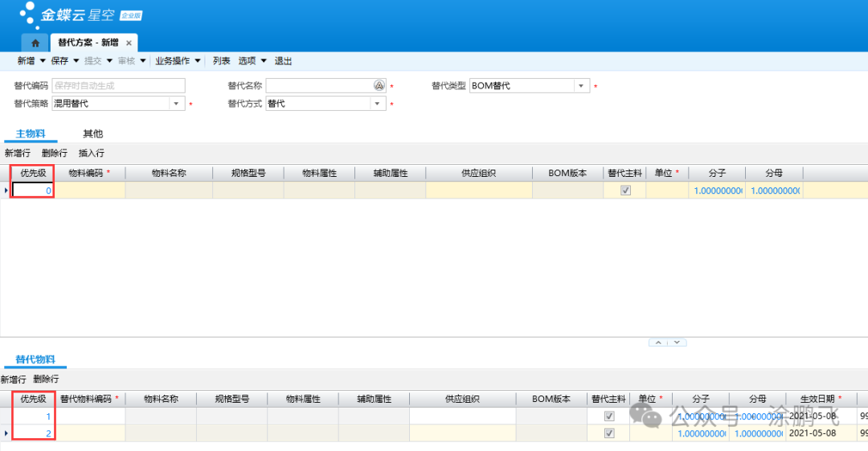Click the lookup icon in 替代名称 field
The width and height of the screenshot is (868, 451).
tap(379, 86)
